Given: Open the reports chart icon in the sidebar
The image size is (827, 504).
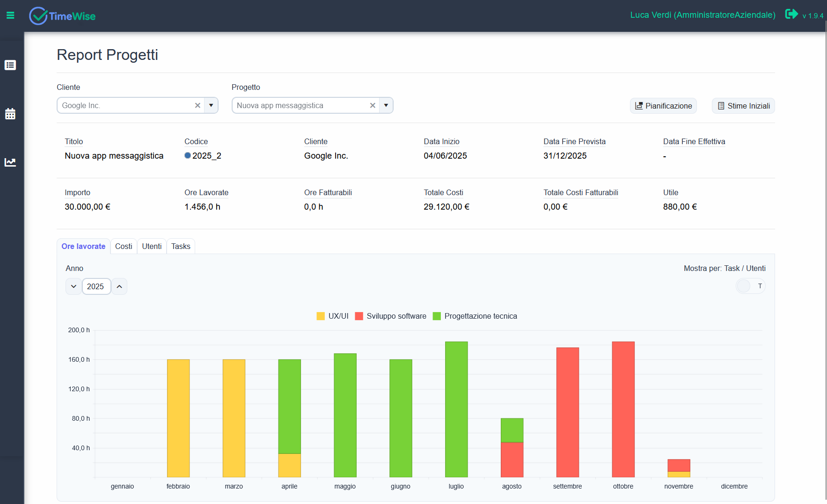Looking at the screenshot, I should click(10, 162).
